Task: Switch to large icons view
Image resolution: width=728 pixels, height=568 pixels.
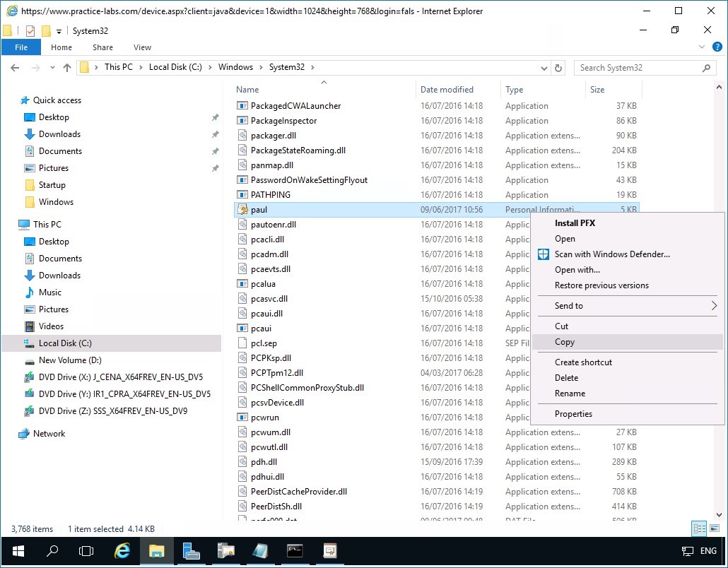Action: 714,528
